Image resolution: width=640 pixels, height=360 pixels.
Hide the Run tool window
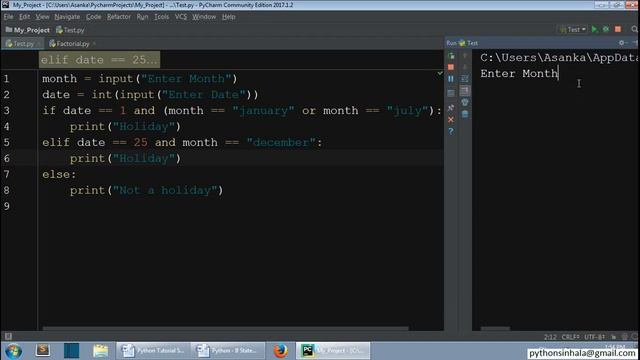click(x=636, y=43)
